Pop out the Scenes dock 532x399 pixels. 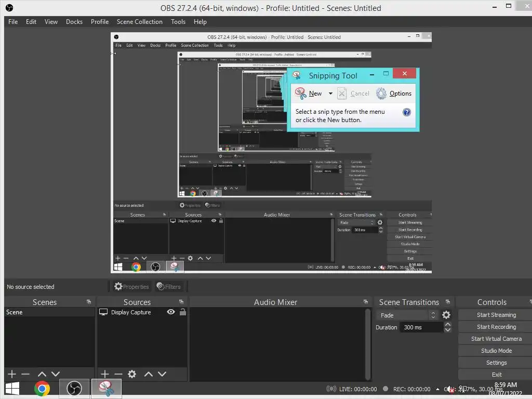click(x=89, y=302)
